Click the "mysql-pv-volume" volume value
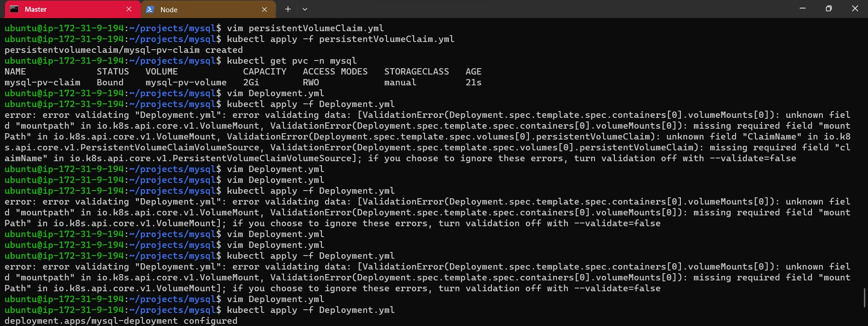This screenshot has width=868, height=326. click(x=186, y=83)
